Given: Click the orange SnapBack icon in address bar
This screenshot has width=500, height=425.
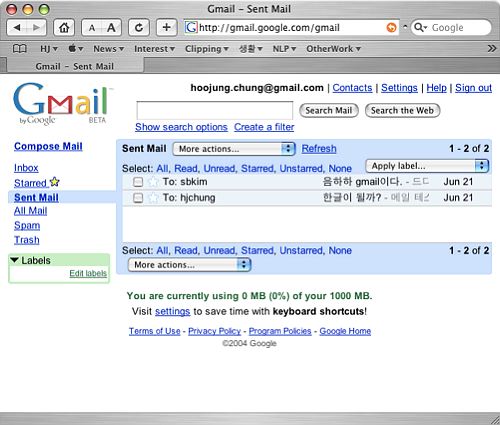Looking at the screenshot, I should [x=391, y=28].
